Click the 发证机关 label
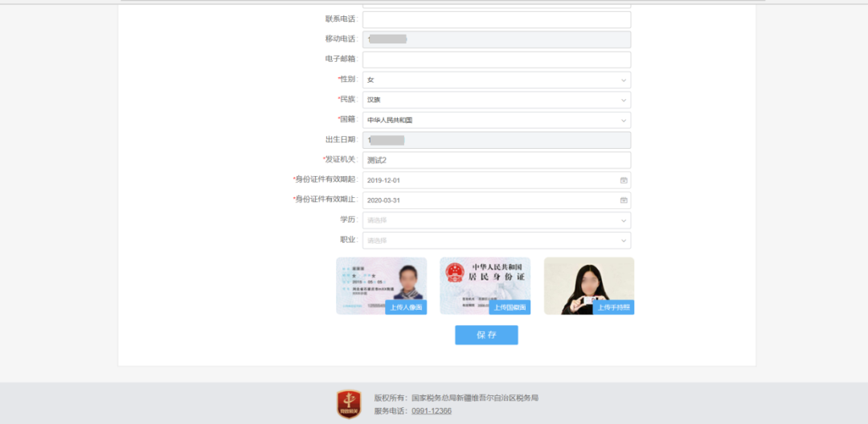This screenshot has height=424, width=868. coord(341,159)
